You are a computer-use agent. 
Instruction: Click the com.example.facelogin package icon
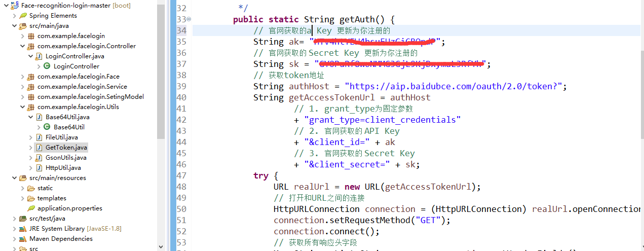[x=31, y=36]
